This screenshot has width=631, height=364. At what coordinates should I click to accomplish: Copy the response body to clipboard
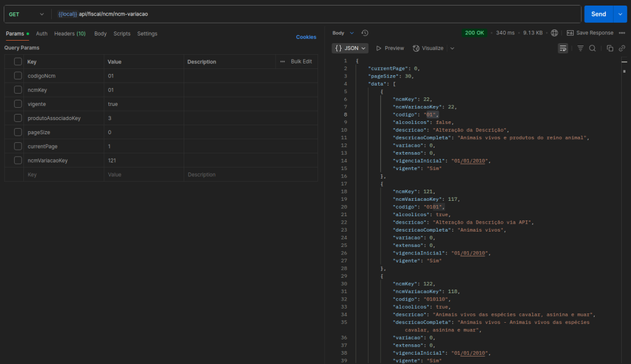click(x=609, y=48)
